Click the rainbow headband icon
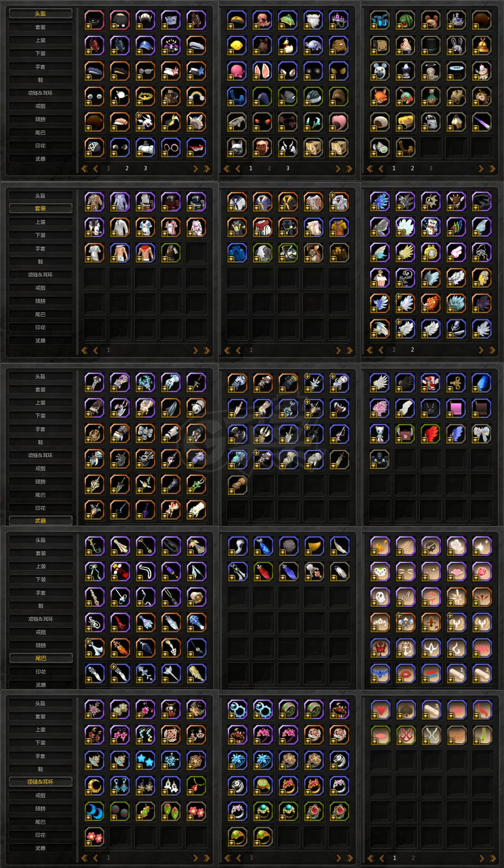The height and width of the screenshot is (868, 504). [196, 97]
